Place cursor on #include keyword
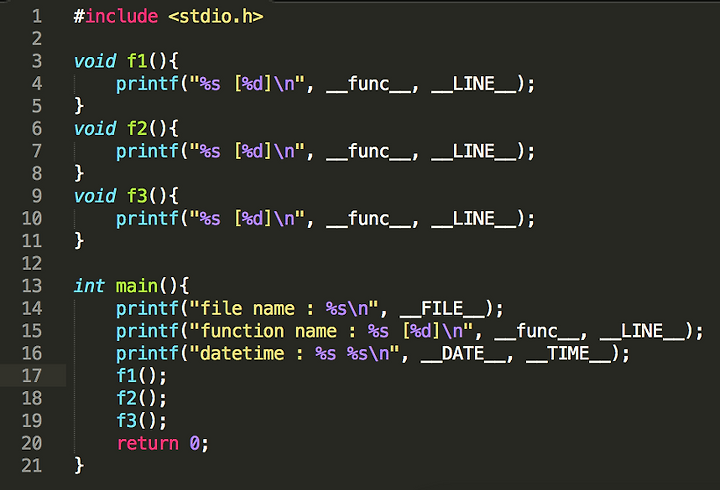The image size is (720, 490). [x=116, y=17]
